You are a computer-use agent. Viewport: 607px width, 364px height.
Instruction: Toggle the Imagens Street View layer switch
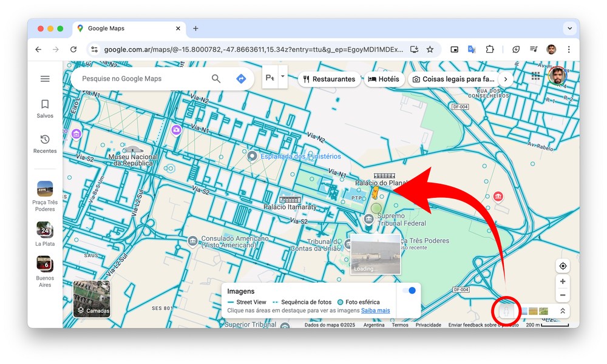[x=409, y=291]
